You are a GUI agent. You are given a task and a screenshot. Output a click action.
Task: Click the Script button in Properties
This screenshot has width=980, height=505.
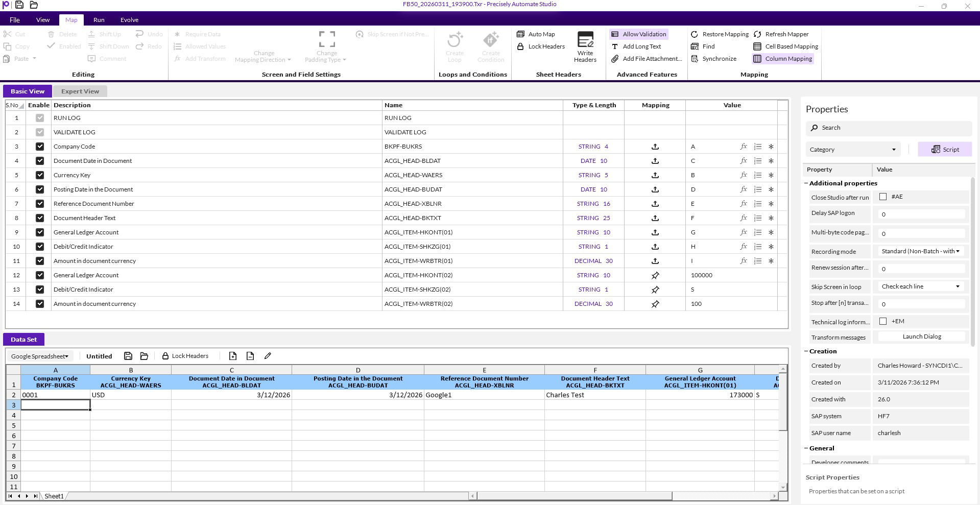pos(945,149)
